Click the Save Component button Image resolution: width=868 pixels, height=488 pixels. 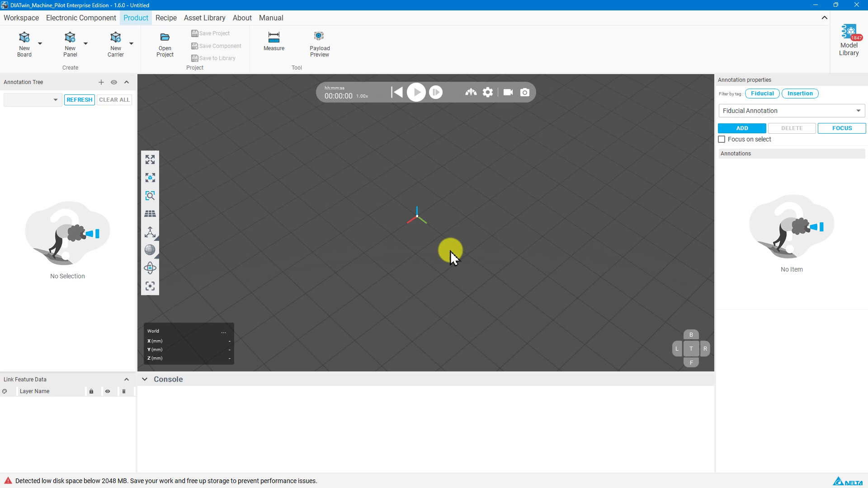coord(216,46)
